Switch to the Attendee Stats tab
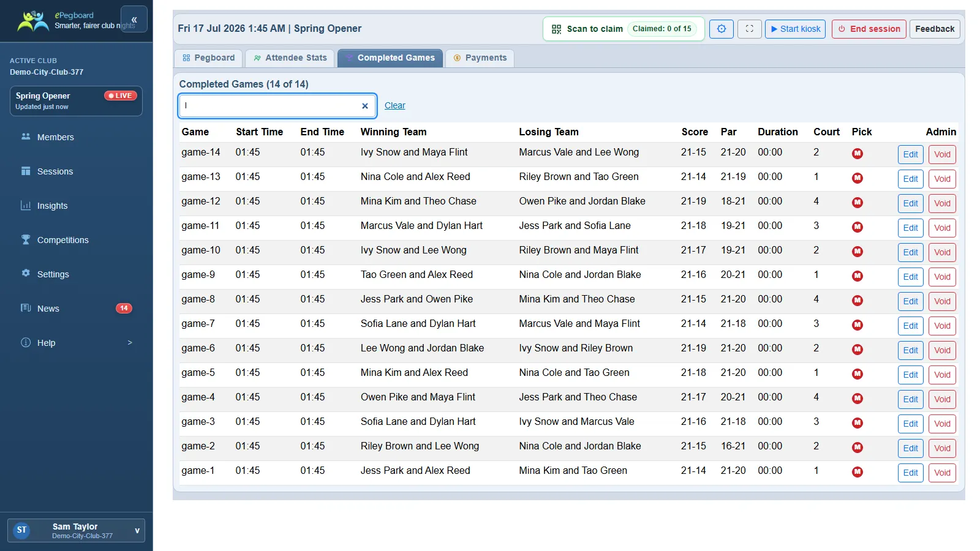Viewport: 980px width, 551px height. (290, 58)
